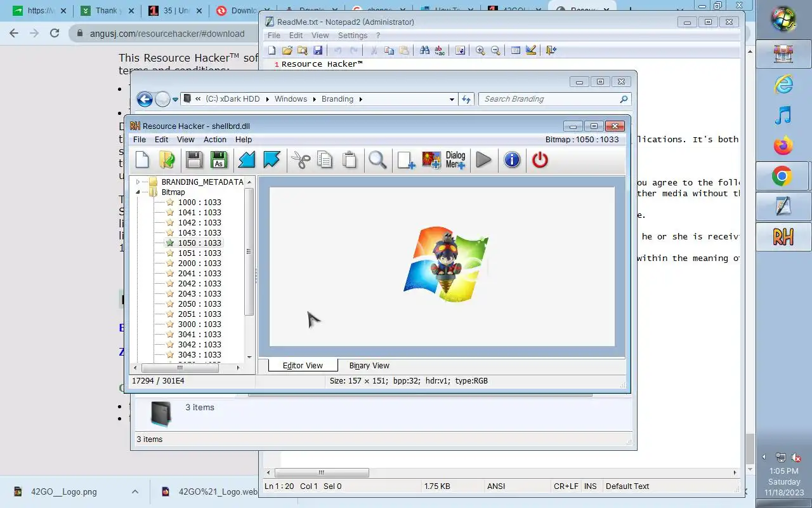Open Notepad2 Settings menu
The image size is (812, 508).
(353, 36)
